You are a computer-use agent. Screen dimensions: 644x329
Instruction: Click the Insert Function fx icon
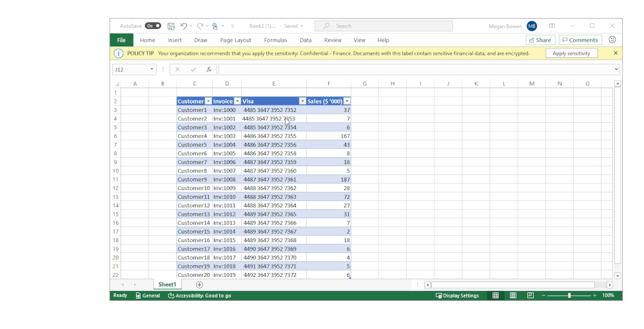point(209,70)
